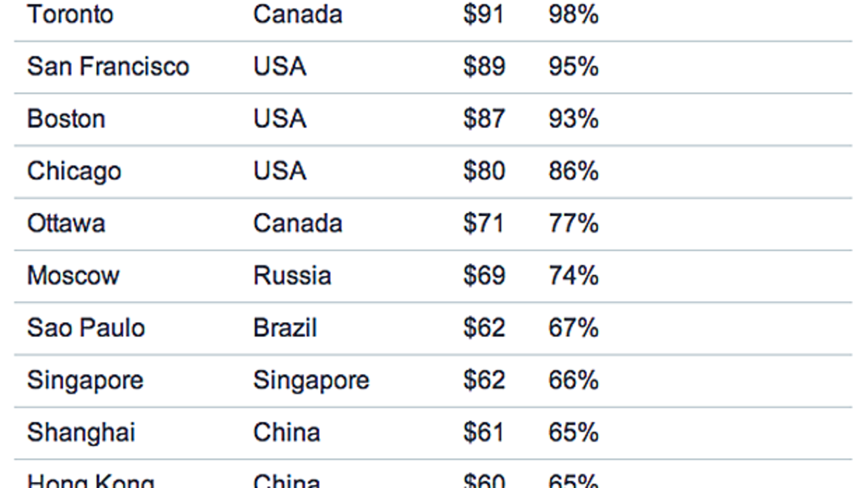
Task: Click the Brazil country cell
Action: click(x=285, y=328)
